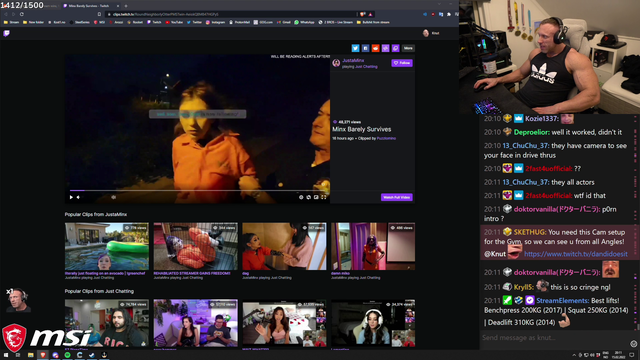
Task: Open dandidoesit twitch link in chat
Action: (576, 254)
